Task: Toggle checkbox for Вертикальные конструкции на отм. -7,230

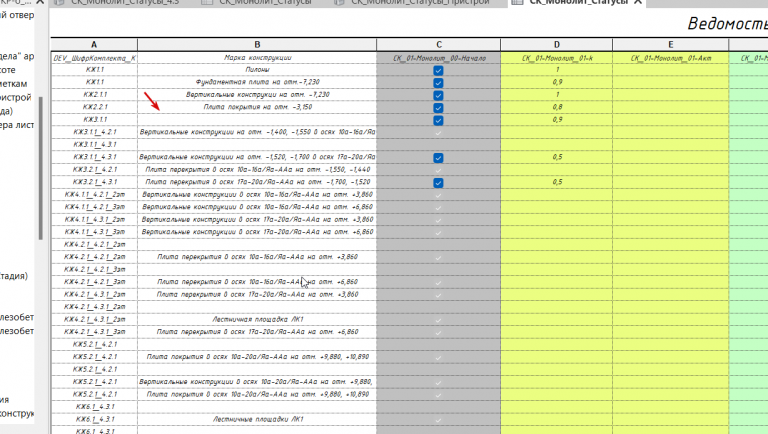Action: coord(438,95)
